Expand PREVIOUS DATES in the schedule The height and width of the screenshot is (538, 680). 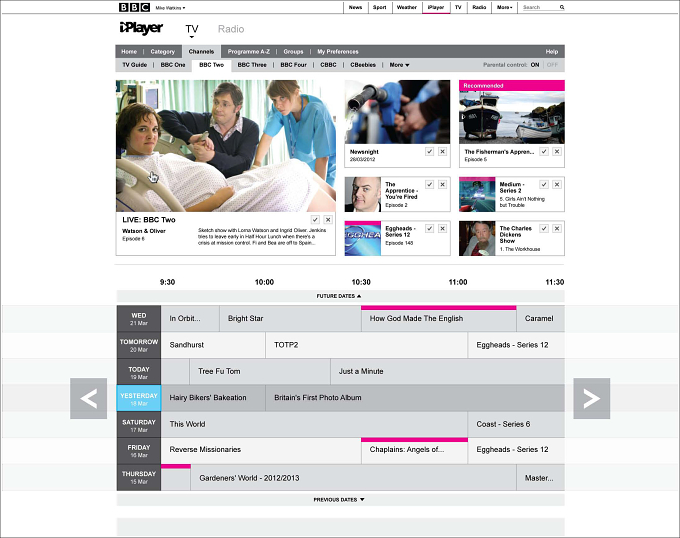click(339, 500)
